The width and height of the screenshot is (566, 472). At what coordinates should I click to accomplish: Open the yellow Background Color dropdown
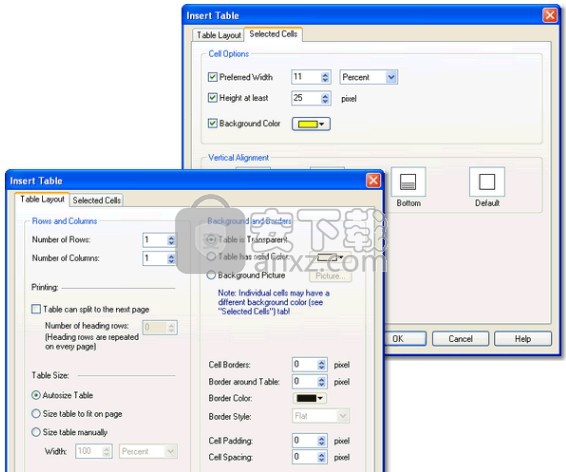click(x=311, y=124)
